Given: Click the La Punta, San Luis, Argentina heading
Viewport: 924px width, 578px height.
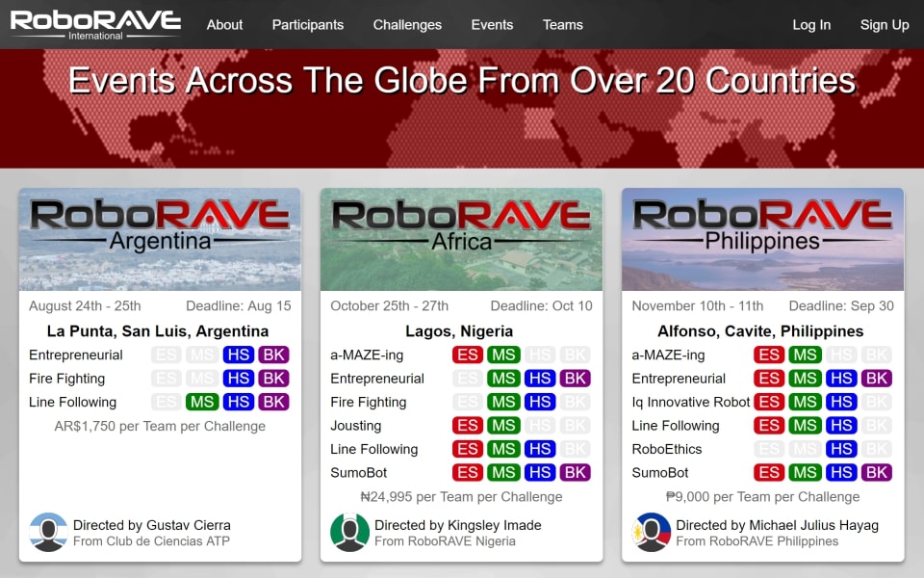Looking at the screenshot, I should 158,330.
